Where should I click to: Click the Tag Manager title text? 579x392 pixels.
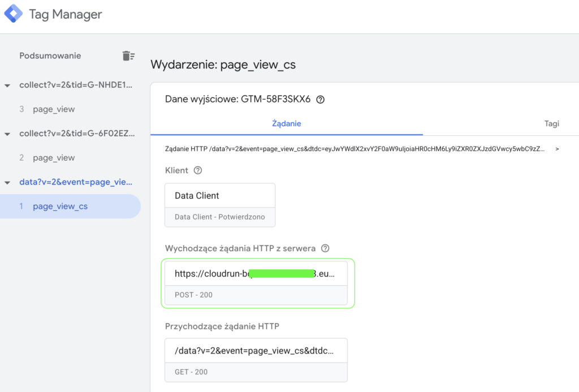(x=66, y=15)
